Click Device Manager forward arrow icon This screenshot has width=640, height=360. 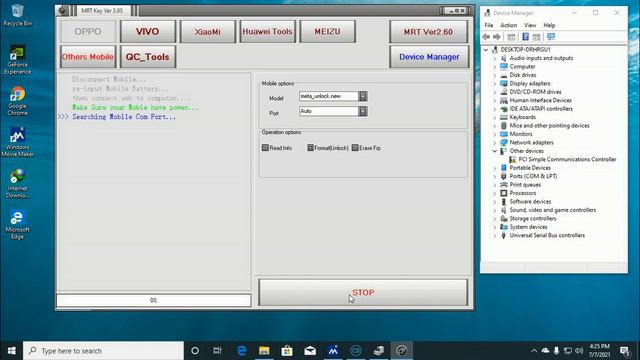point(496,37)
